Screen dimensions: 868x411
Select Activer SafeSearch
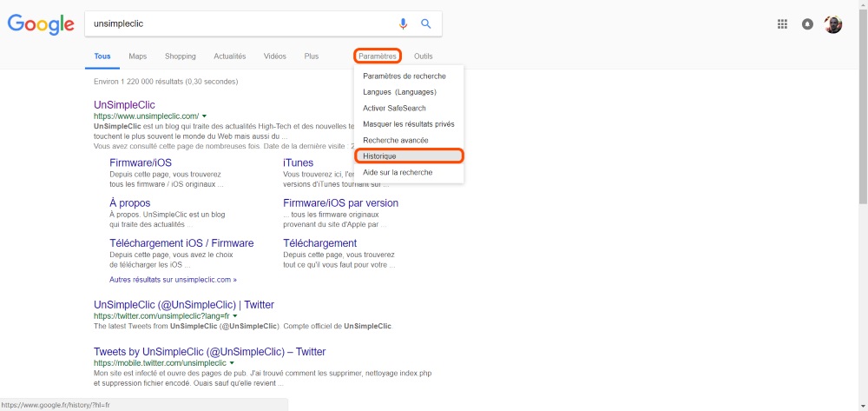tap(409, 108)
